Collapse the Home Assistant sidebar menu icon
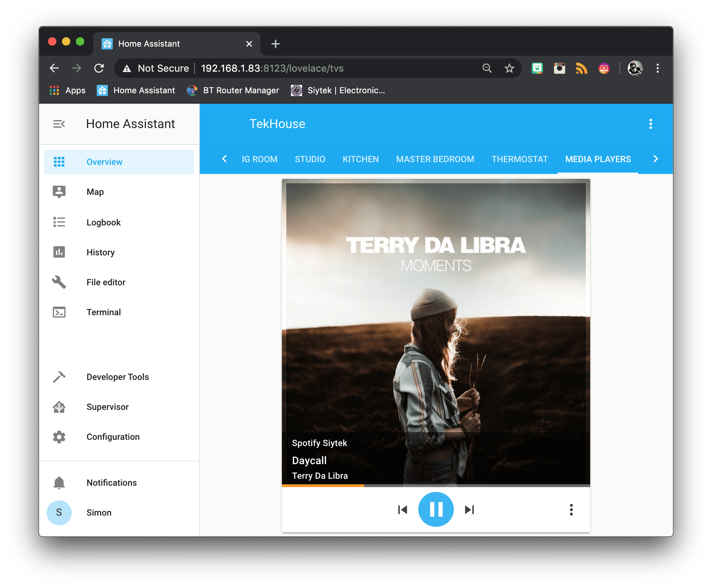The width and height of the screenshot is (712, 588). click(x=59, y=124)
